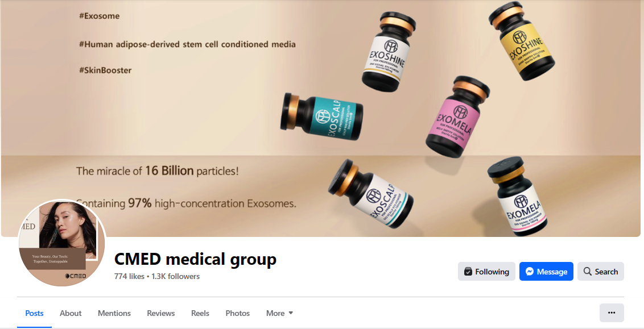Viewport: 644px width, 329px height.
Task: Toggle the Following button
Action: [x=486, y=272]
